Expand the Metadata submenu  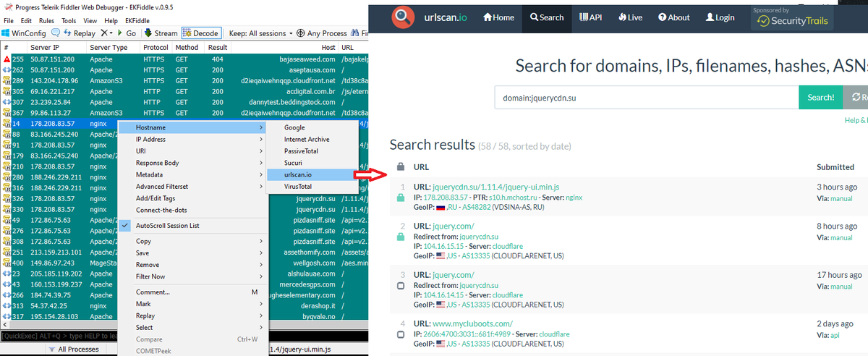coord(192,174)
